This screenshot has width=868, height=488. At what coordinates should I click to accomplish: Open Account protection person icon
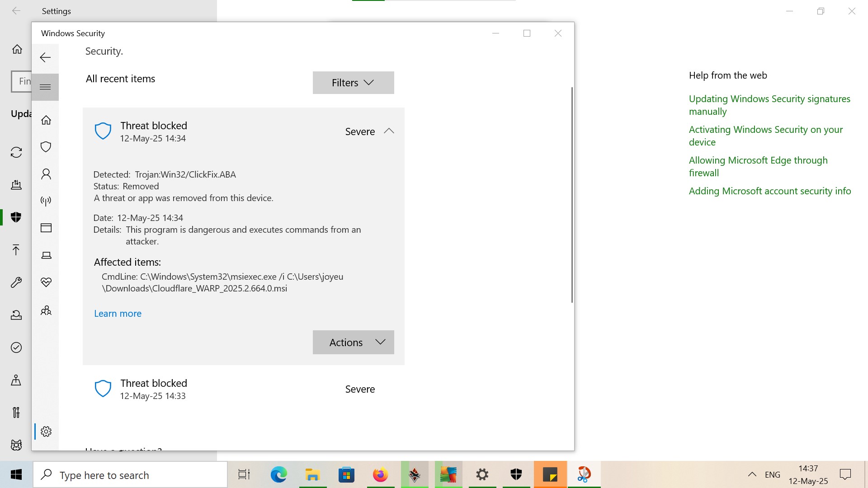click(46, 174)
